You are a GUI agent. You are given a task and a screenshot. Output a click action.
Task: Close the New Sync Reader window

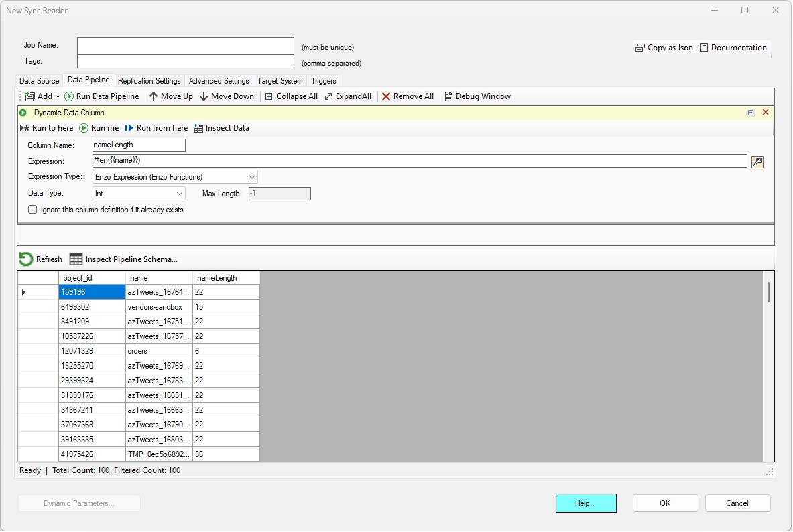776,10
